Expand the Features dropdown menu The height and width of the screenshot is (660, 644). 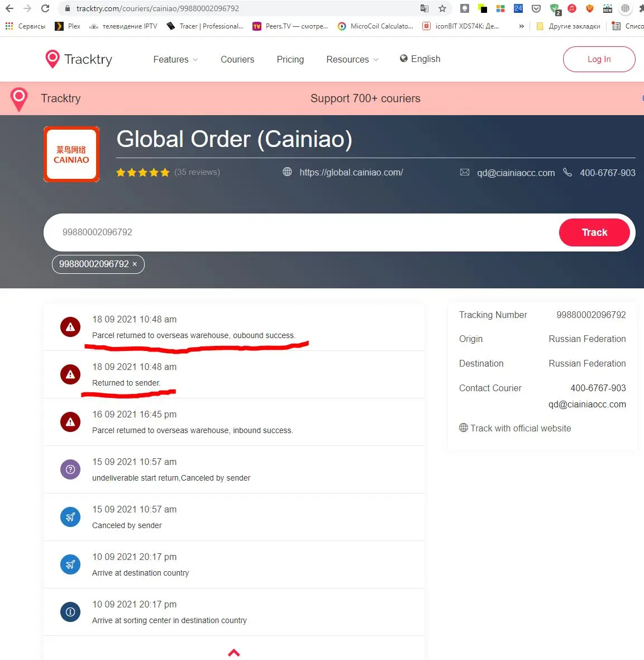click(x=175, y=59)
